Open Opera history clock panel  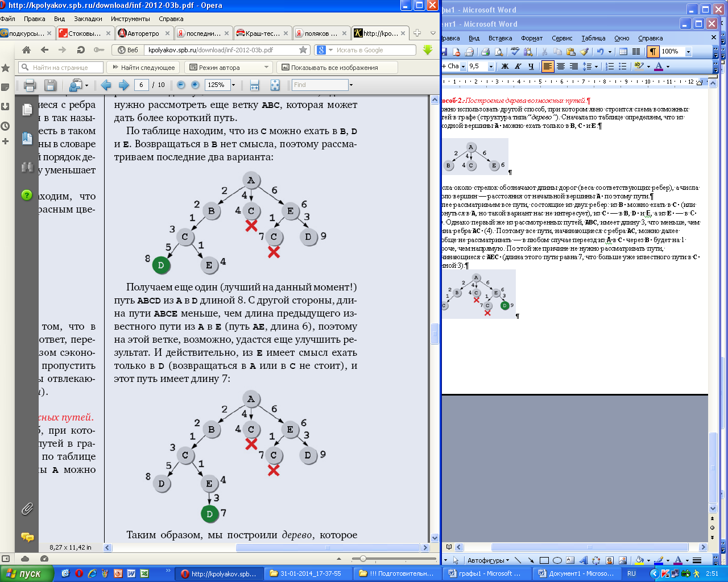pos(6,126)
